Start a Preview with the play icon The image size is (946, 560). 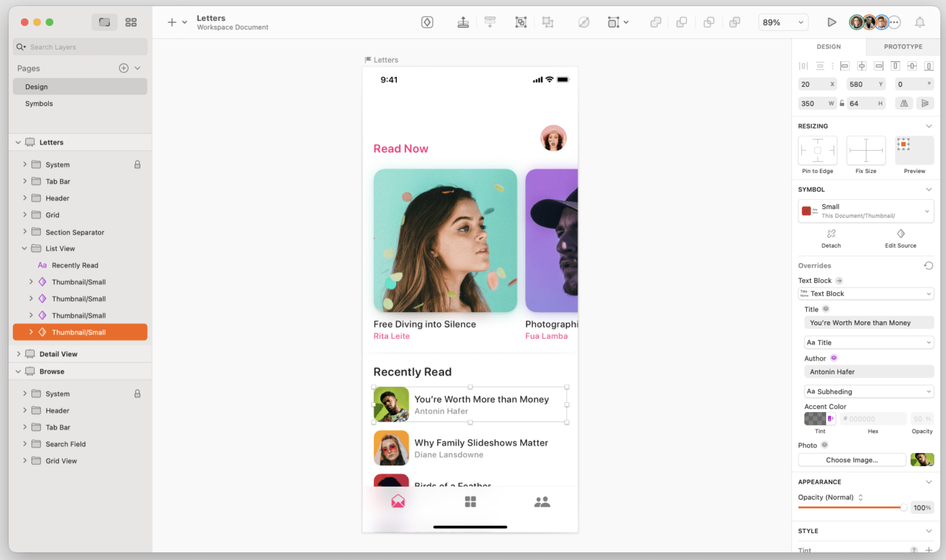click(x=832, y=22)
